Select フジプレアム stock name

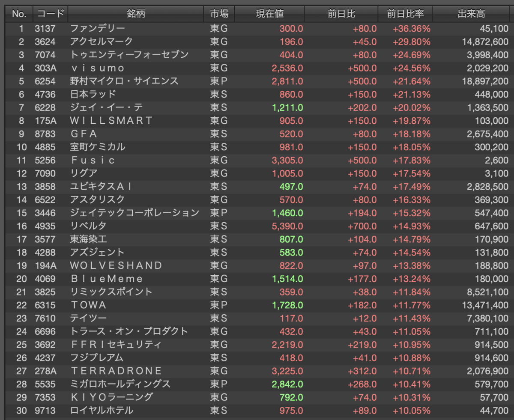coord(97,358)
